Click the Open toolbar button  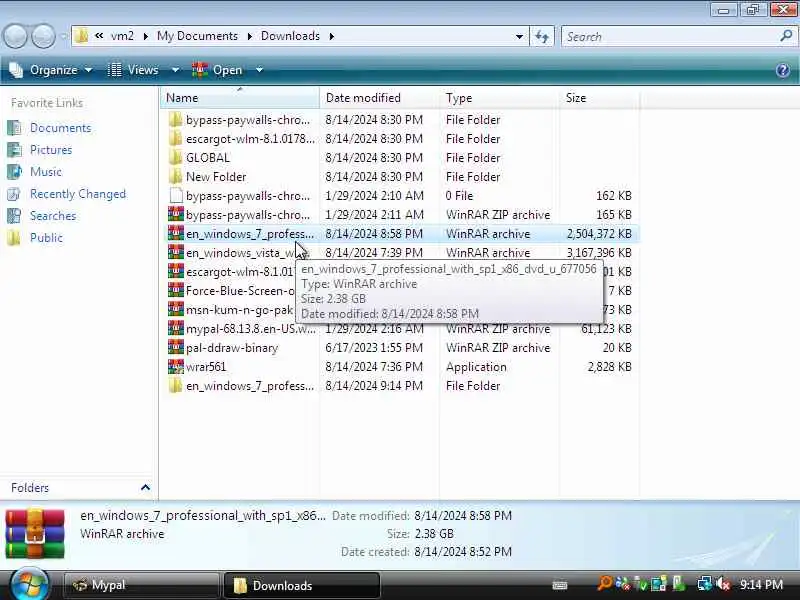[217, 70]
